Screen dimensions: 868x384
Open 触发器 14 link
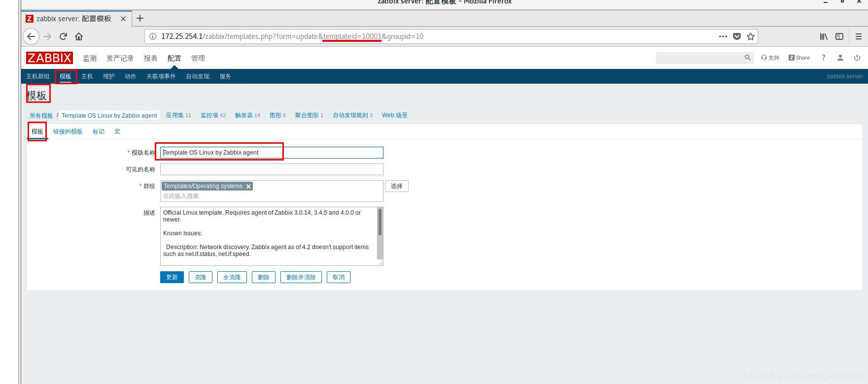[247, 115]
